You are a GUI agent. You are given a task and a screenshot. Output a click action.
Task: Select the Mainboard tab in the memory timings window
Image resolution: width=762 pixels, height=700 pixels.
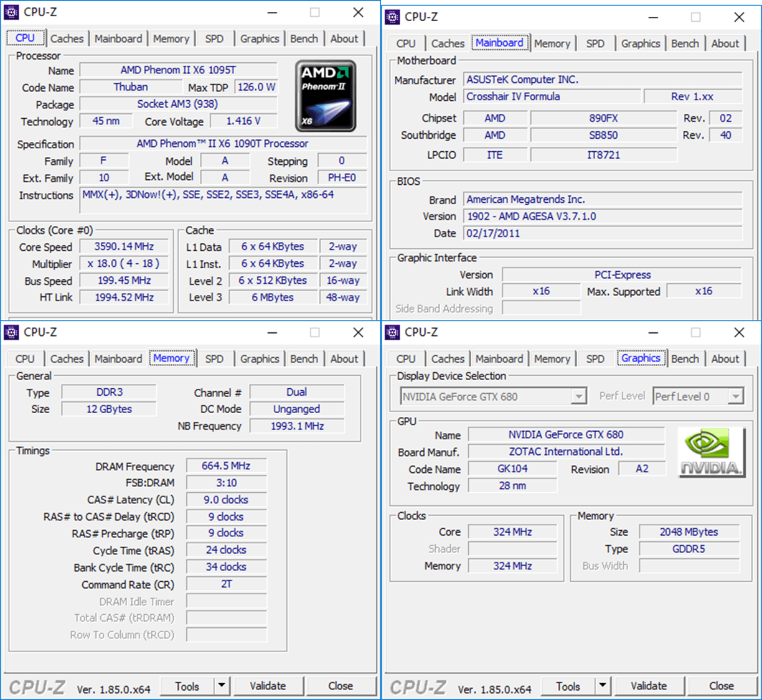click(x=118, y=359)
